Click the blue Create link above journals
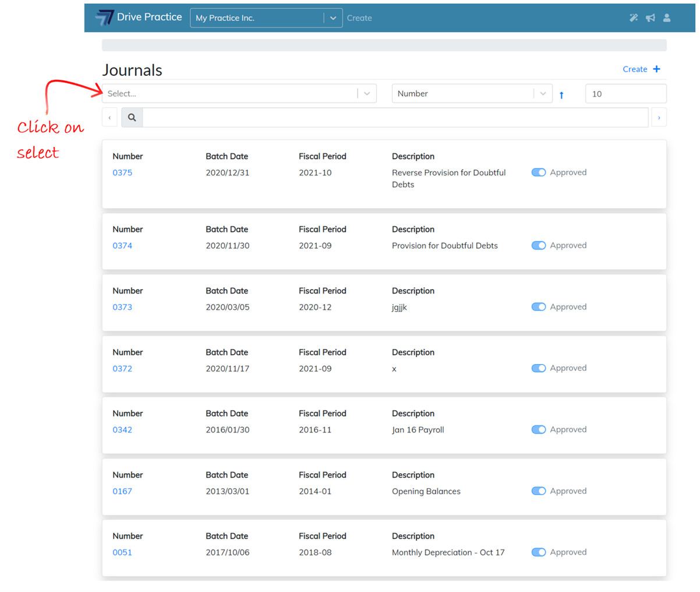Viewport: 700px width, 592px height. (635, 69)
